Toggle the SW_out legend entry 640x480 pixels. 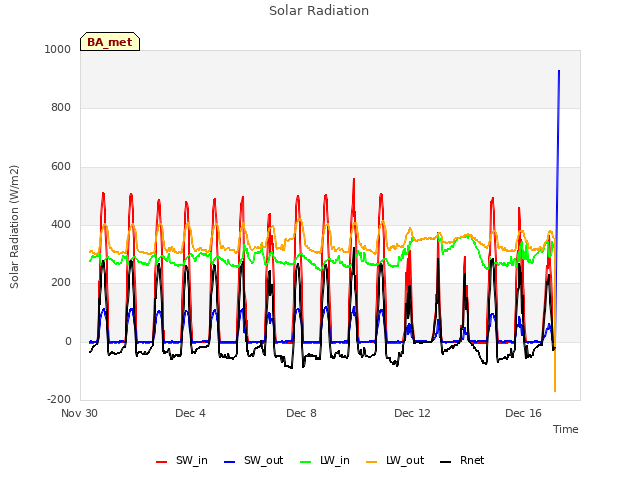pos(253,460)
